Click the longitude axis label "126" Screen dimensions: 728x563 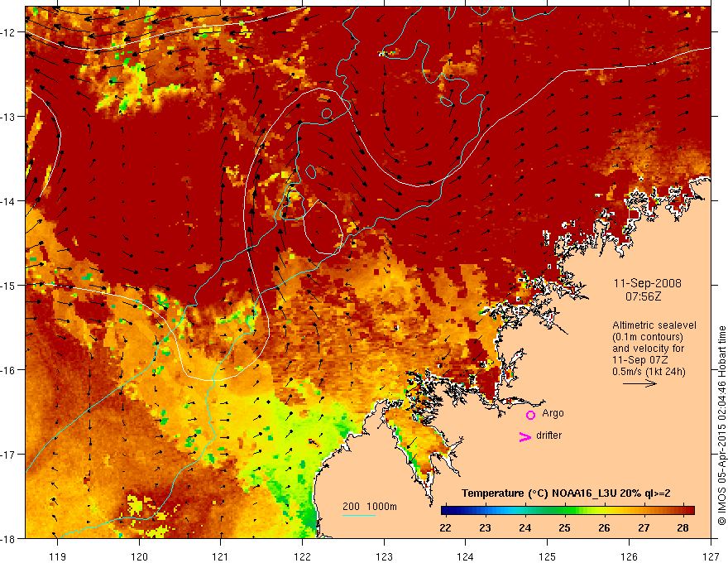tap(629, 556)
